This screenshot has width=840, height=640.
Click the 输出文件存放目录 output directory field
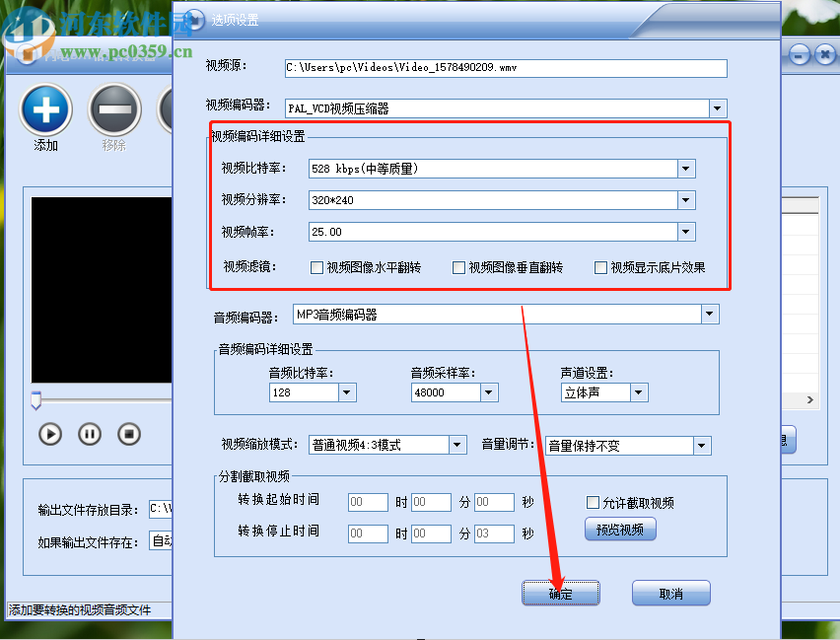pyautogui.click(x=161, y=510)
